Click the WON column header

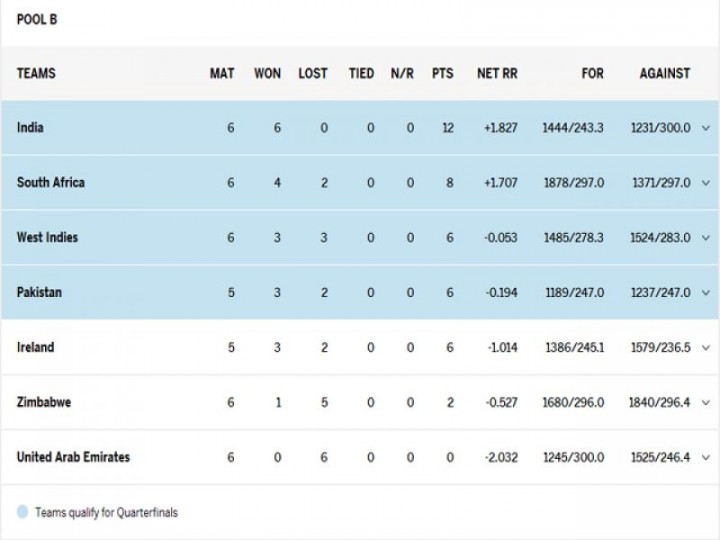click(267, 73)
